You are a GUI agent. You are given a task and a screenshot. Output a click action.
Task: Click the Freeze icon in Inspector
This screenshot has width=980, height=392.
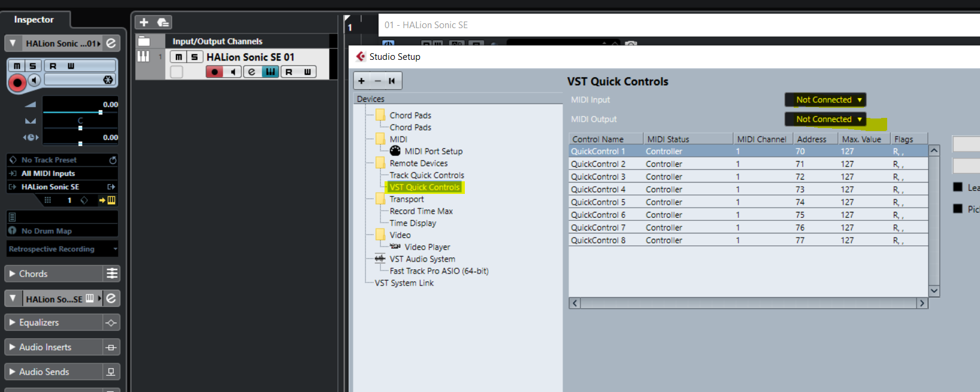coord(108,80)
